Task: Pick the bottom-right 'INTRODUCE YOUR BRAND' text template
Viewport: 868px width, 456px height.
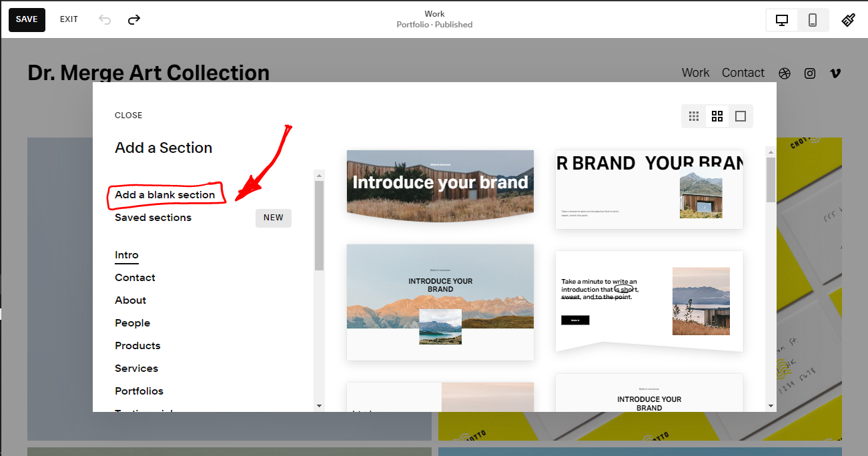Action: point(649,393)
